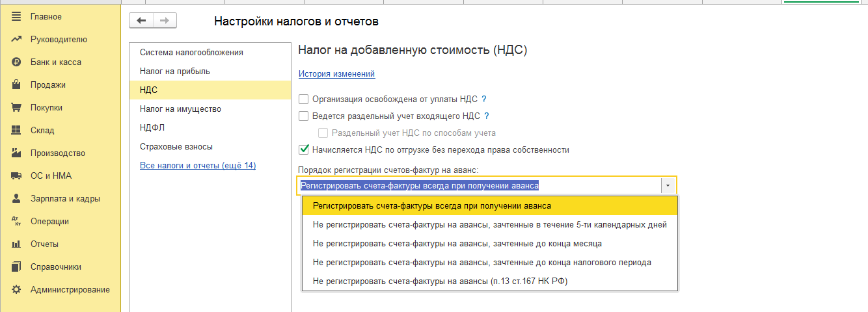Click the invoice registration order text field
The height and width of the screenshot is (312, 868).
[x=478, y=186]
